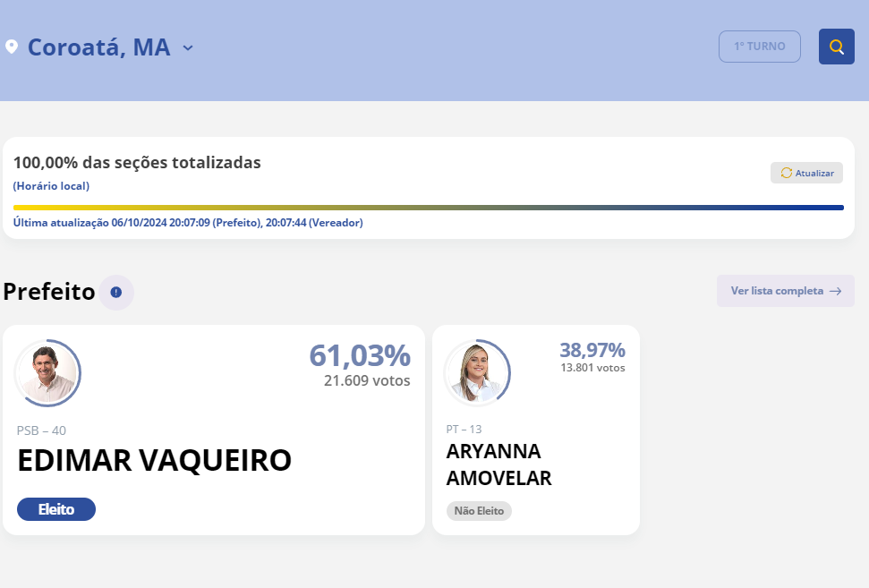This screenshot has width=869, height=588.
Task: Expand the city selector chevron
Action: pos(188,47)
